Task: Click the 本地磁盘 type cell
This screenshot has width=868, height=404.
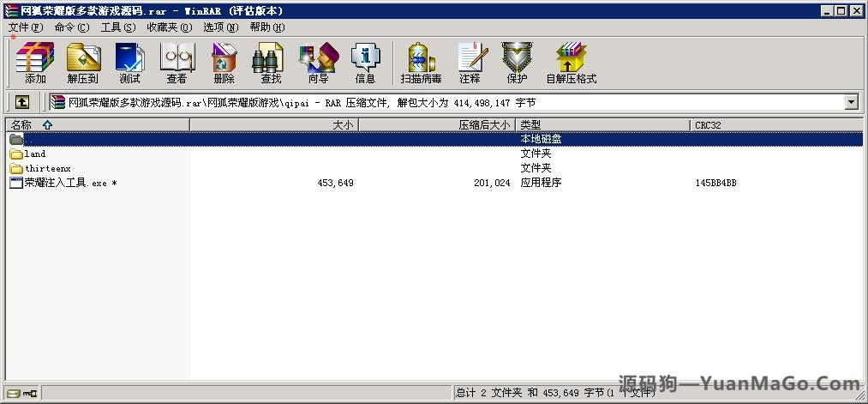Action: (x=541, y=139)
